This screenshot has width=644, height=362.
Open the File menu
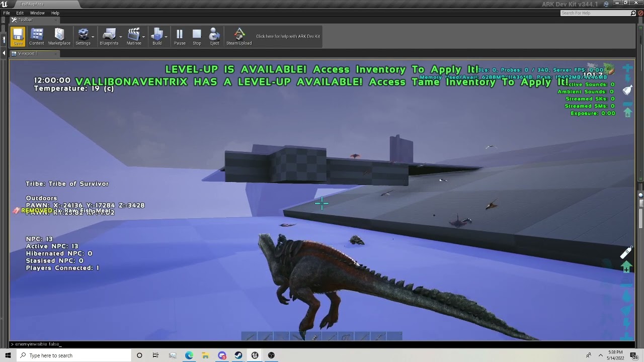7,13
